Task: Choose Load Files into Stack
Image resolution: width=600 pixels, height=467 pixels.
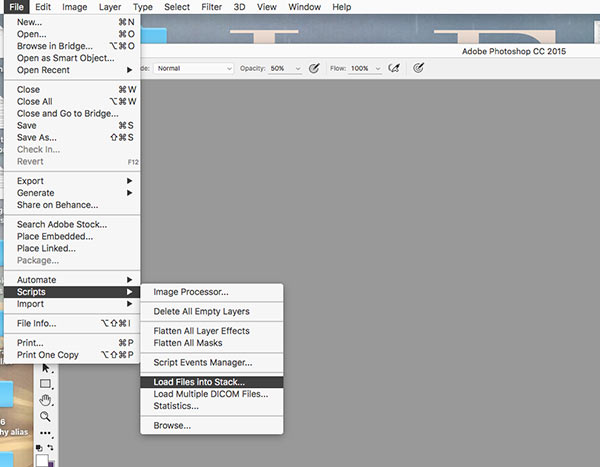Action: coord(212,382)
